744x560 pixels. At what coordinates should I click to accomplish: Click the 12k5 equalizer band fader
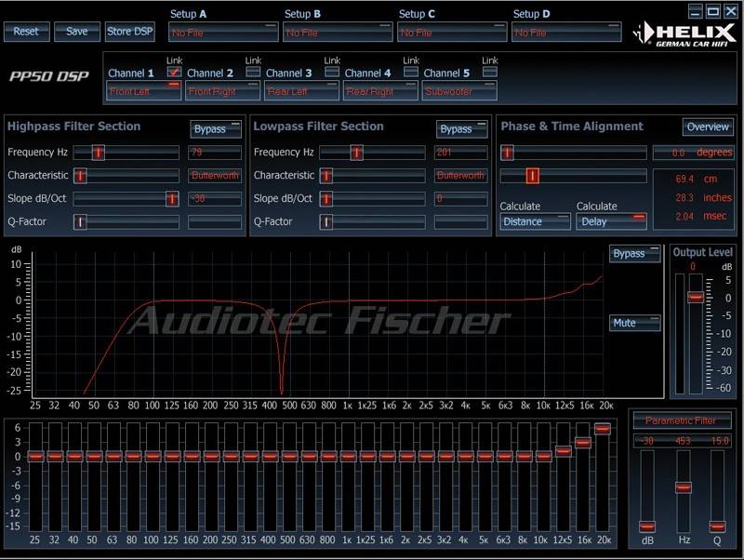564,451
